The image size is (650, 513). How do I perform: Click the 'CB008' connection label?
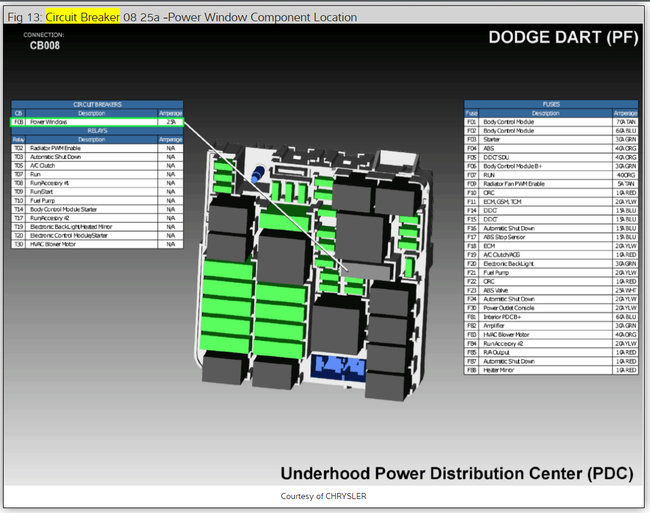tap(45, 46)
